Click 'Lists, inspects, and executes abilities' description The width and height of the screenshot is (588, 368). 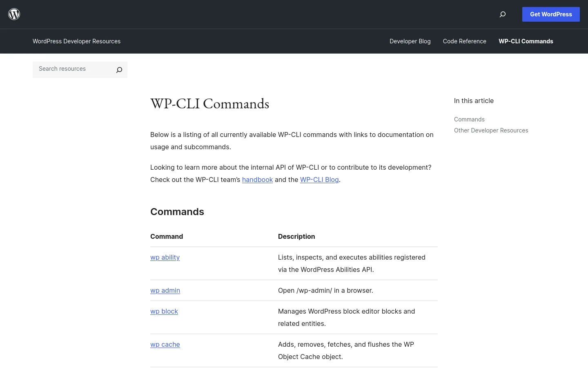tap(352, 263)
